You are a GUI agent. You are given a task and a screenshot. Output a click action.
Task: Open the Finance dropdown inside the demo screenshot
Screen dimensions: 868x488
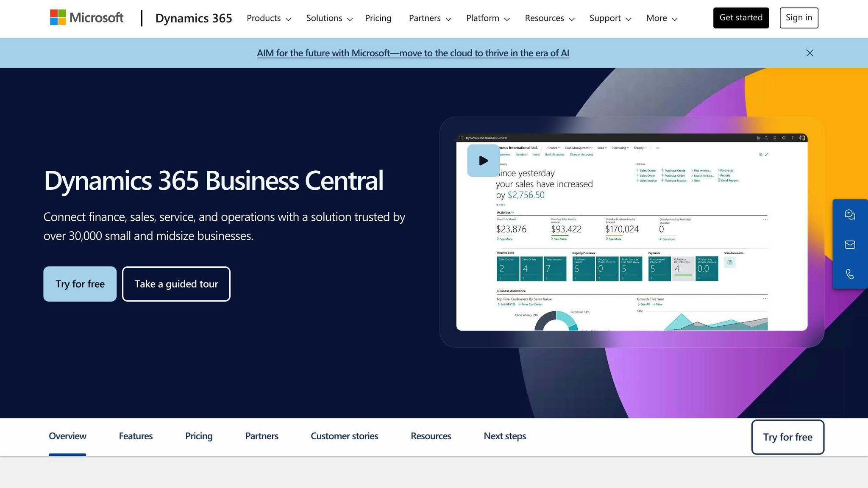tap(554, 147)
